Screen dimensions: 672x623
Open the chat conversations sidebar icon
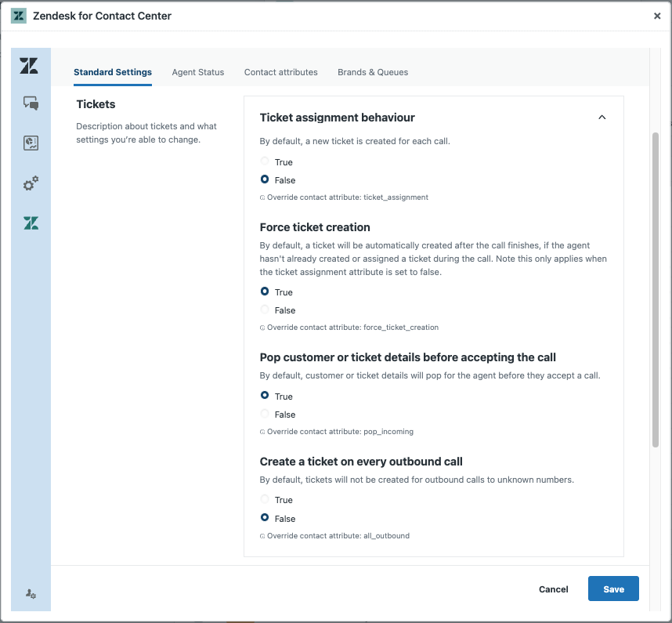[31, 103]
